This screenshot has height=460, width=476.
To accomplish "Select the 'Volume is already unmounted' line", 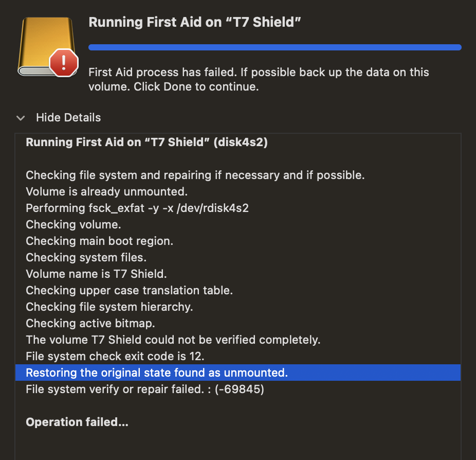I will pyautogui.click(x=106, y=191).
